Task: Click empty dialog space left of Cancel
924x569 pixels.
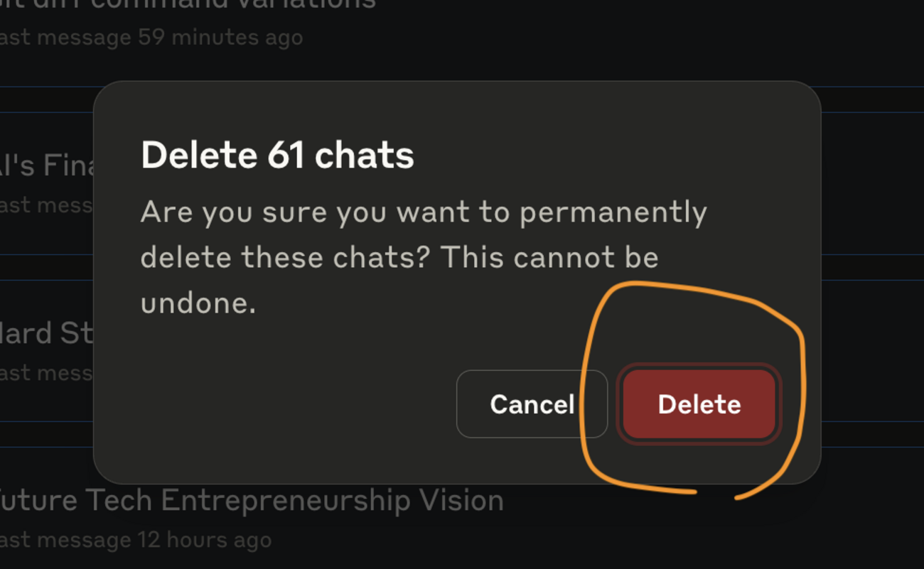Action: (x=299, y=404)
